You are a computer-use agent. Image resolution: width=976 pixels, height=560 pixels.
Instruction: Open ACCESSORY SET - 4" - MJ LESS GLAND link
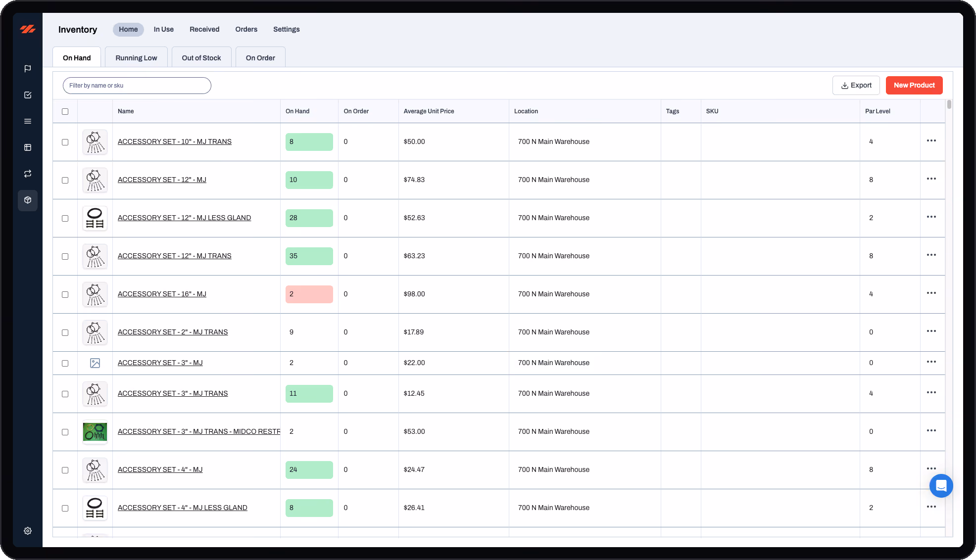[182, 508]
